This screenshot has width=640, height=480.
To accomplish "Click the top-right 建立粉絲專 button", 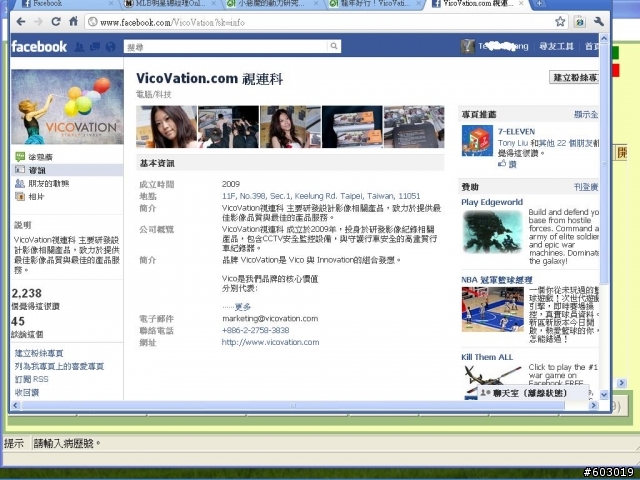I will 574,78.
